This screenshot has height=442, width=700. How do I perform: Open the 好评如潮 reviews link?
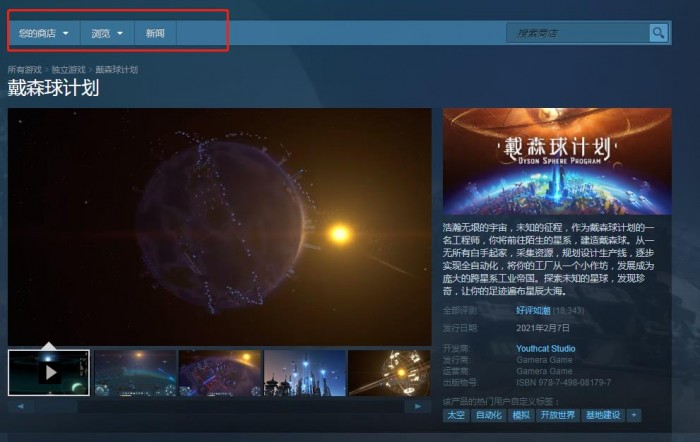point(533,310)
